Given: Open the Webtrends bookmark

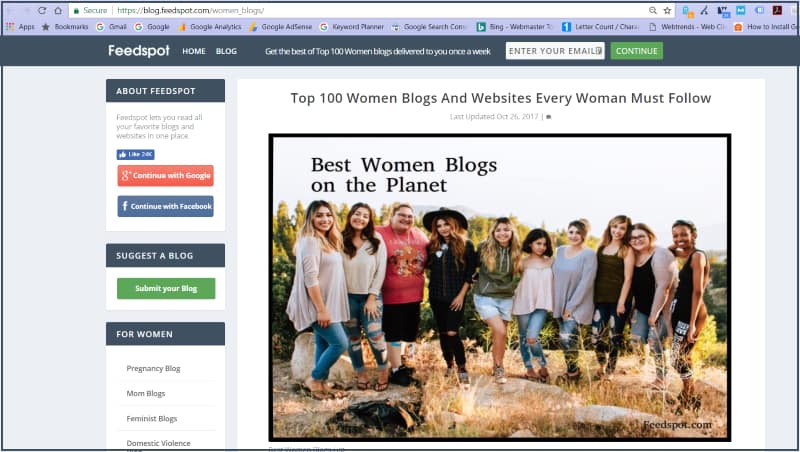Looking at the screenshot, I should click(687, 27).
